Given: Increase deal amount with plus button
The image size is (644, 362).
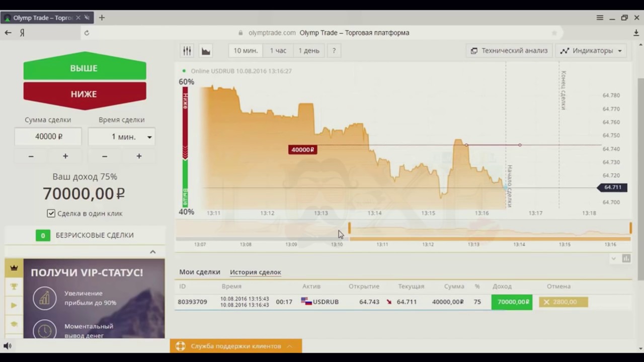Looking at the screenshot, I should coord(65,156).
